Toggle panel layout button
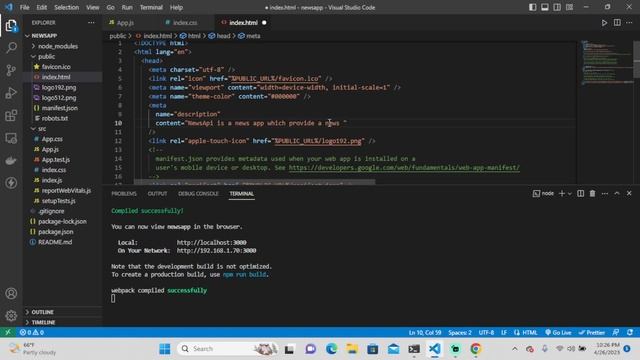Viewport: 640px width, 360px height. [x=545, y=7]
